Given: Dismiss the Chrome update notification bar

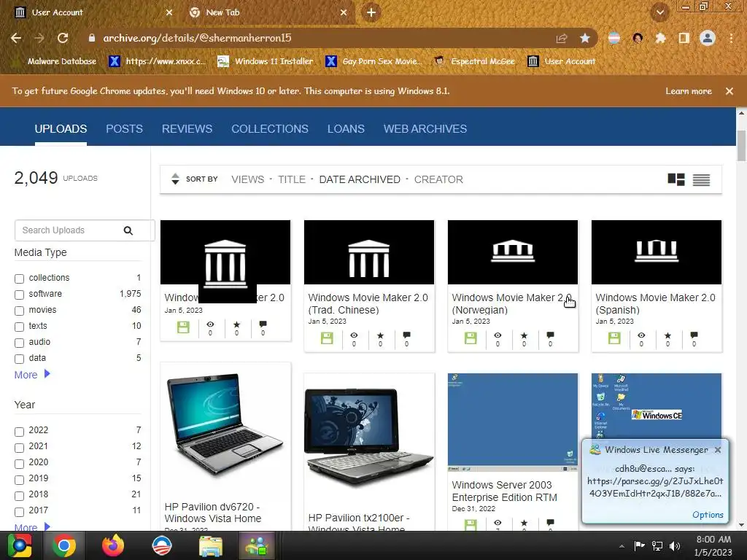Looking at the screenshot, I should tap(729, 91).
